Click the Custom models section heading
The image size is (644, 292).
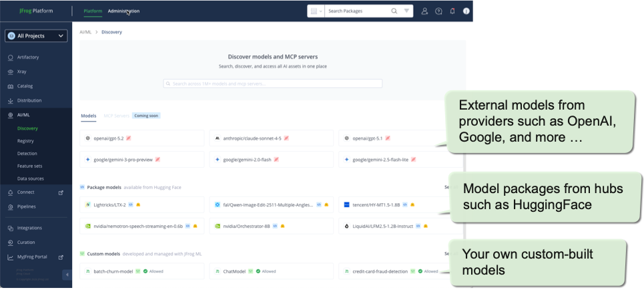click(103, 254)
